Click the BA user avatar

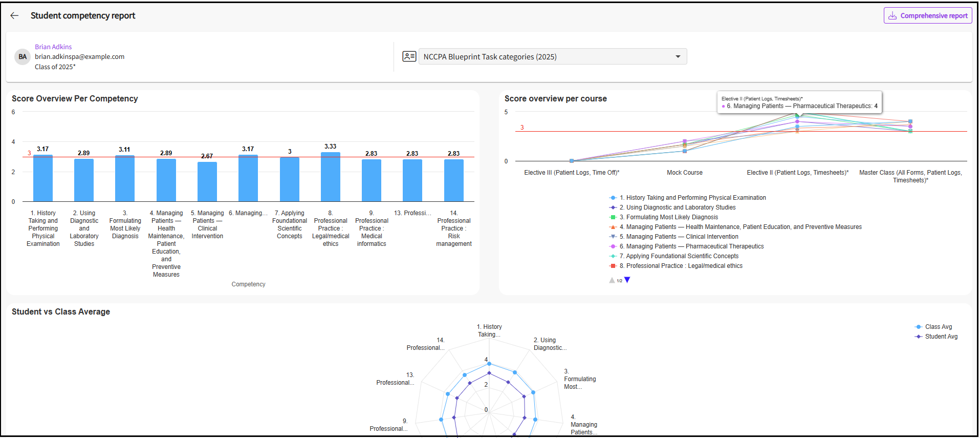[x=23, y=57]
